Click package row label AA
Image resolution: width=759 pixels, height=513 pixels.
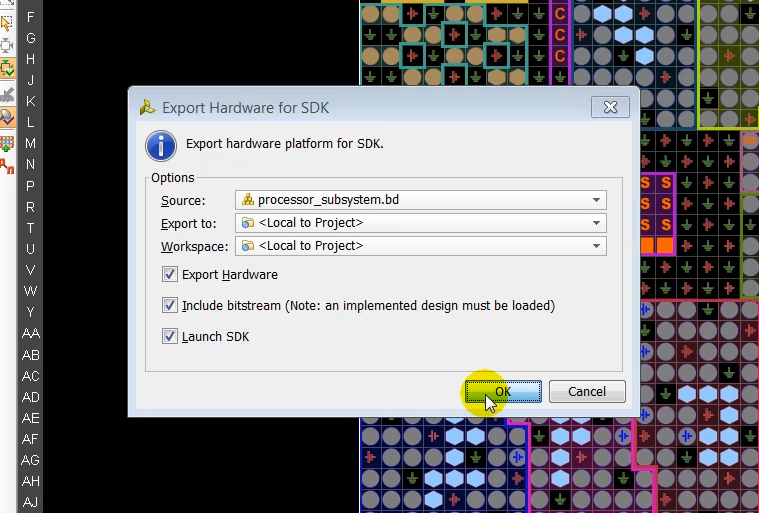[x=30, y=333]
